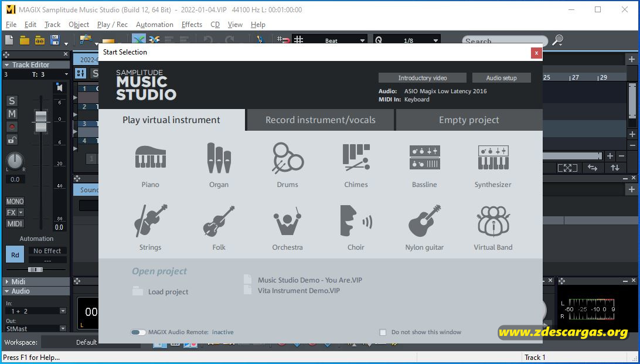Click the save floppy disk icon
Viewport: 640px width, 364px height.
pyautogui.click(x=55, y=40)
